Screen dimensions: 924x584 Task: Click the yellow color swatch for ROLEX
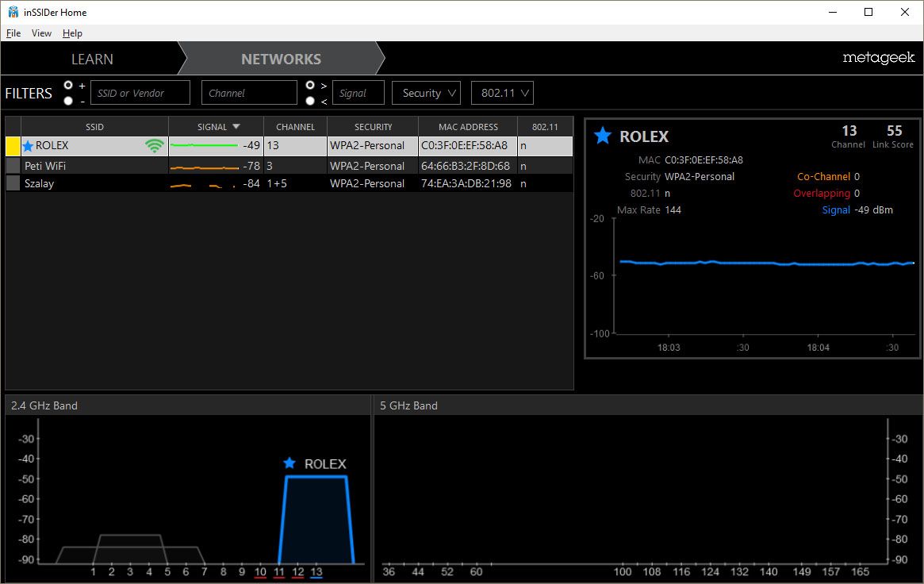(x=13, y=145)
